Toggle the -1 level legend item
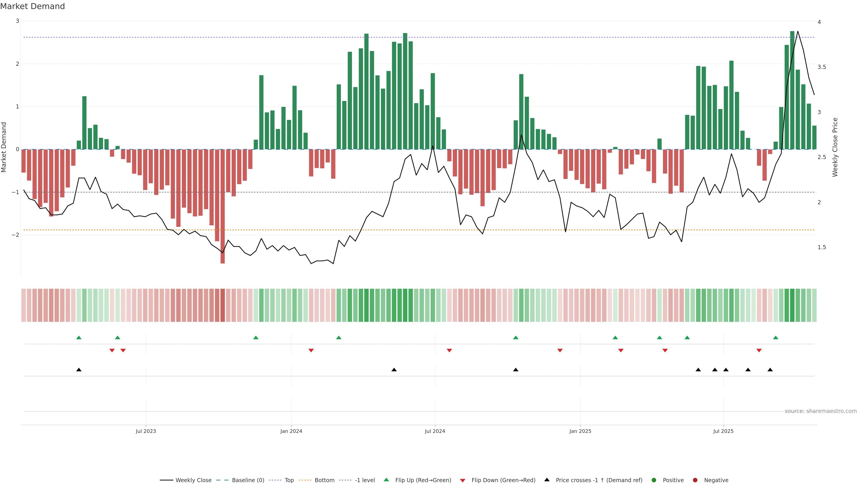Image resolution: width=868 pixels, height=488 pixels. tap(365, 480)
